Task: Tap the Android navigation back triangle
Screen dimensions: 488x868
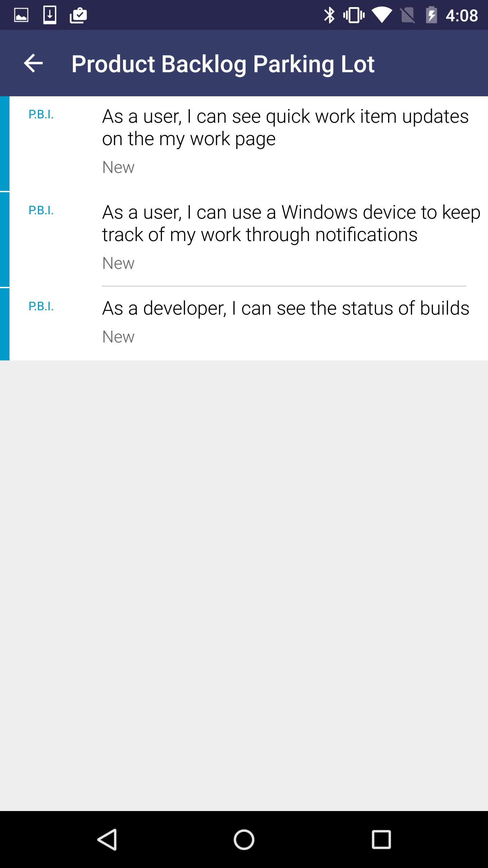Action: click(107, 840)
